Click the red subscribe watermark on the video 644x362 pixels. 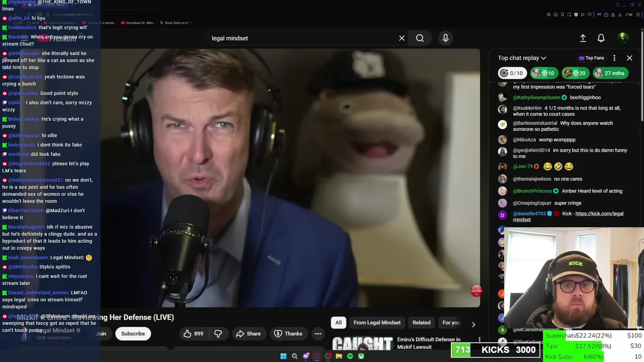pos(476,291)
